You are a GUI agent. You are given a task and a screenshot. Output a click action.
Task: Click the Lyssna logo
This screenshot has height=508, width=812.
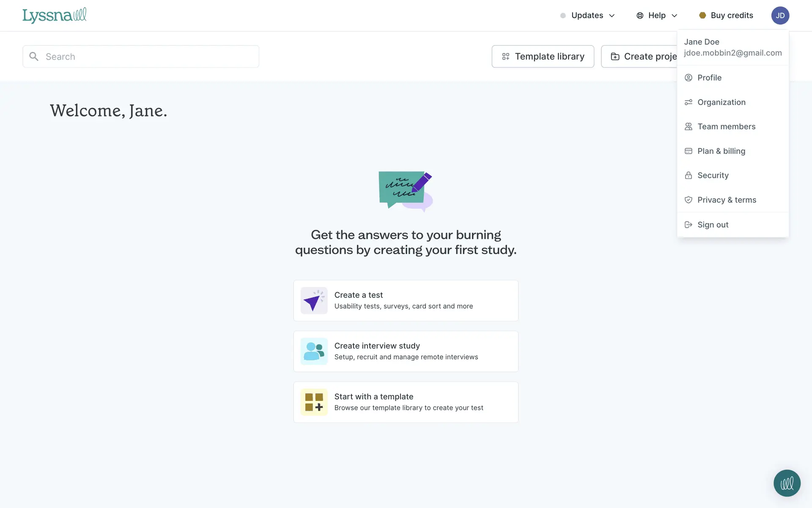click(54, 15)
